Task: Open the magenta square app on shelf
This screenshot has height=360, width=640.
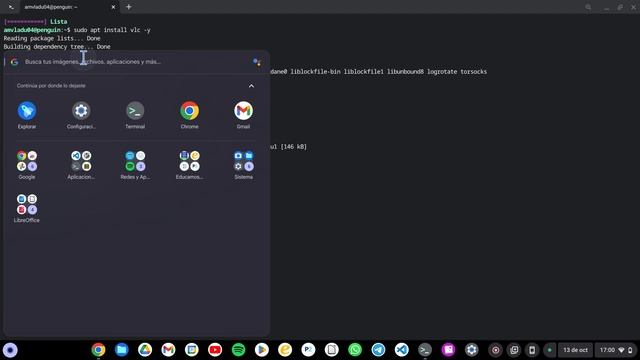Action: [448, 350]
